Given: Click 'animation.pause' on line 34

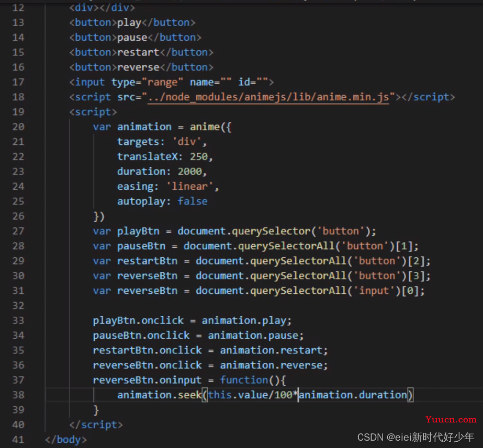Looking at the screenshot, I should coord(253,336).
